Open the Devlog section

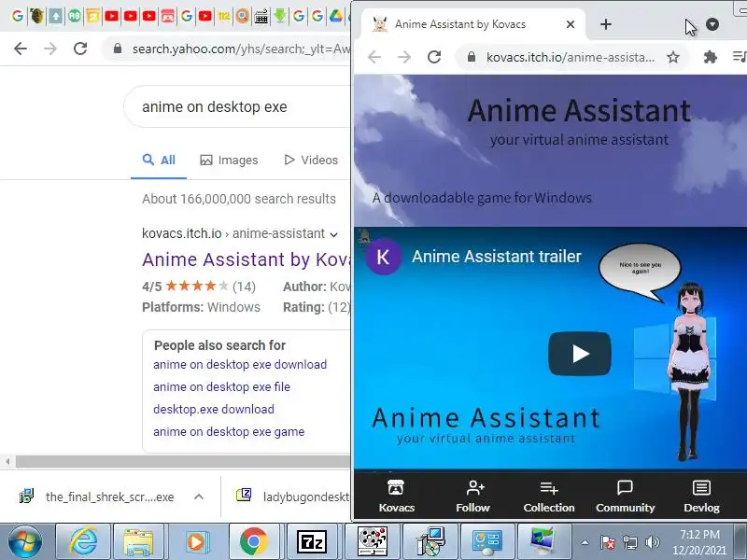point(701,497)
